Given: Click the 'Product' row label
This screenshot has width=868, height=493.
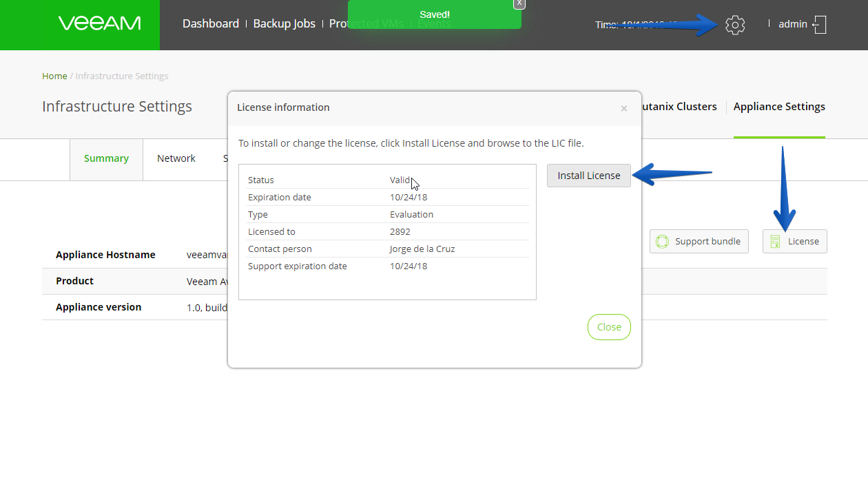Looking at the screenshot, I should pyautogui.click(x=74, y=281).
